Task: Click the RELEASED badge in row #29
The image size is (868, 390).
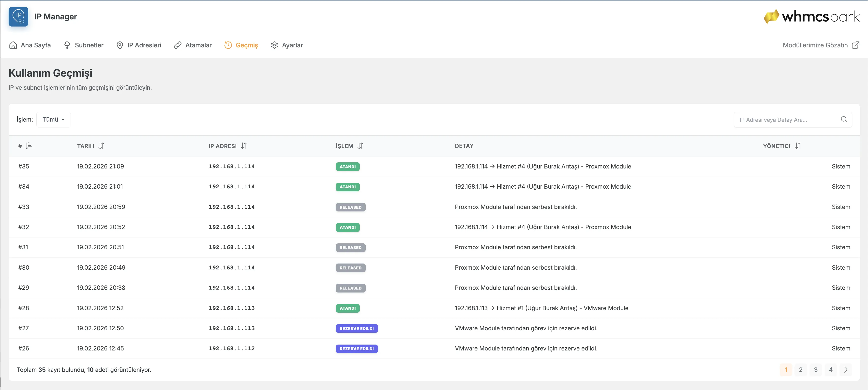Action: tap(350, 288)
